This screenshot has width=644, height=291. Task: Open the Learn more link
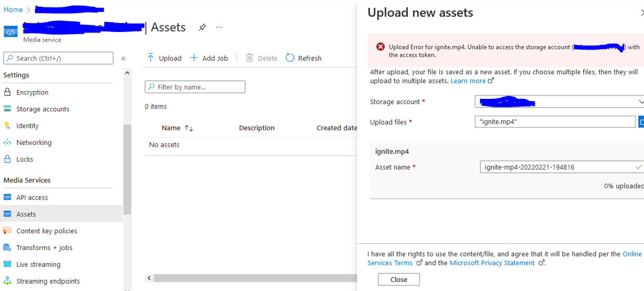[468, 81]
